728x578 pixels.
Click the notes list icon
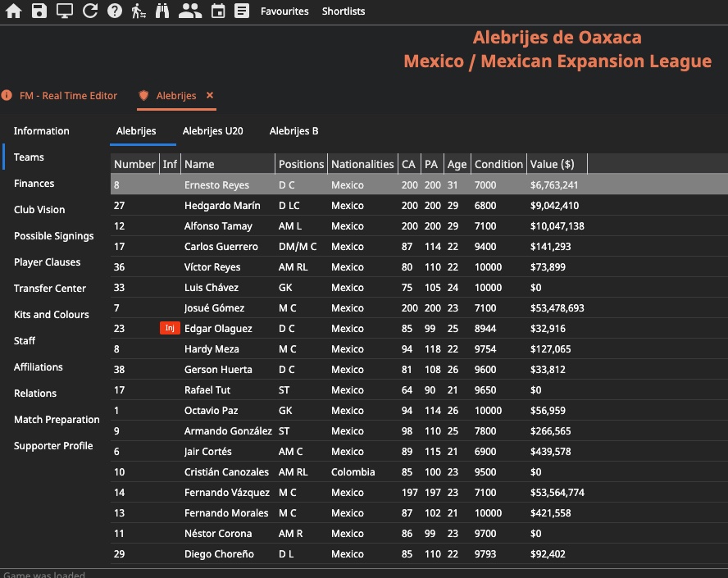[241, 11]
